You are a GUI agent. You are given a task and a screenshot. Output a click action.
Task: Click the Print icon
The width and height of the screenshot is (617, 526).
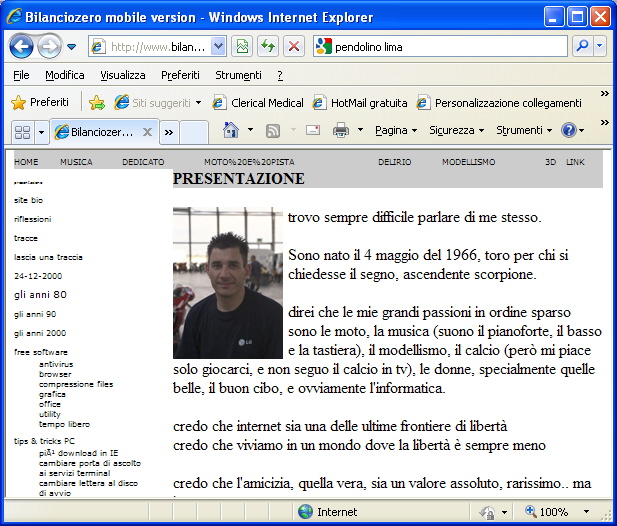coord(341,130)
